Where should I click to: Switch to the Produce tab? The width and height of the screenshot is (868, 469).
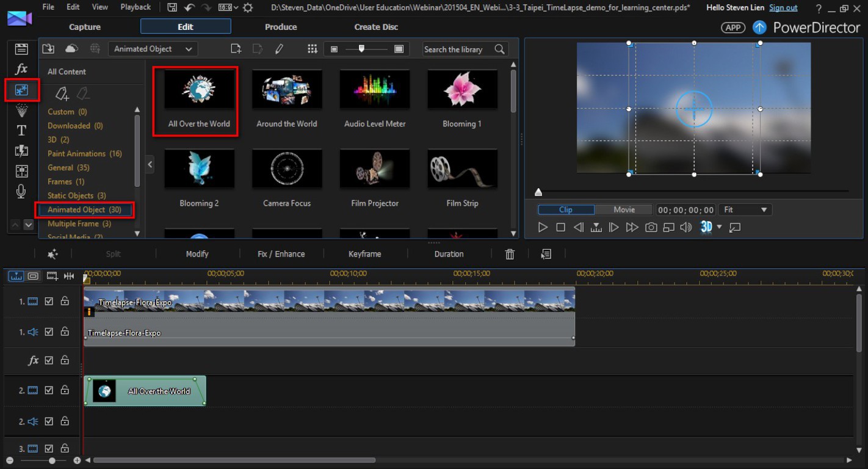point(281,27)
